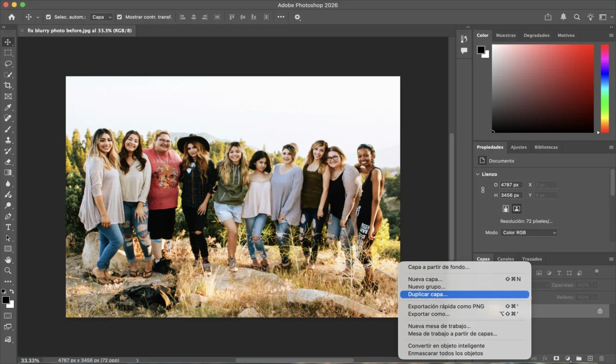Select the Frame tool
The image size is (616, 364).
click(8, 97)
